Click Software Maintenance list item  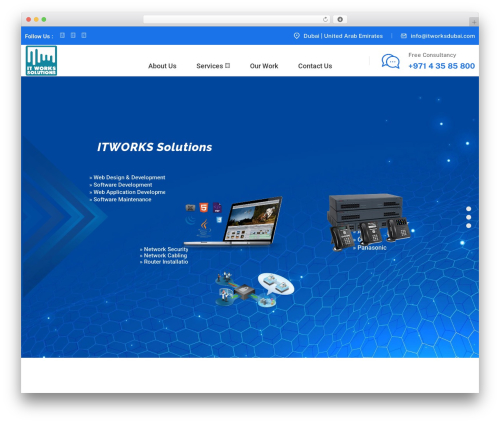[x=120, y=199]
